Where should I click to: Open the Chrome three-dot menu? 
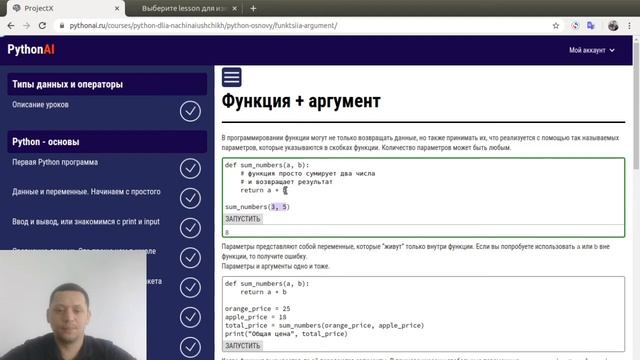click(x=629, y=26)
